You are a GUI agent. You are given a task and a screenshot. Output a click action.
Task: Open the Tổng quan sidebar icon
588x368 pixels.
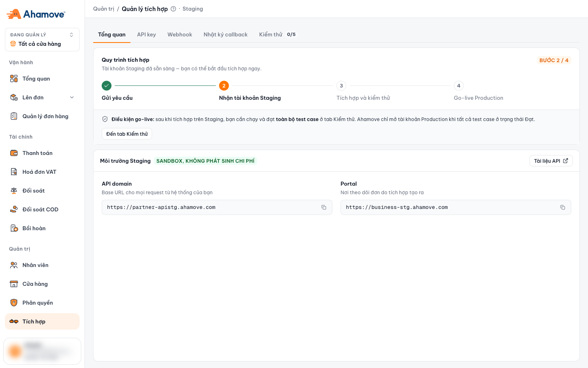14,79
